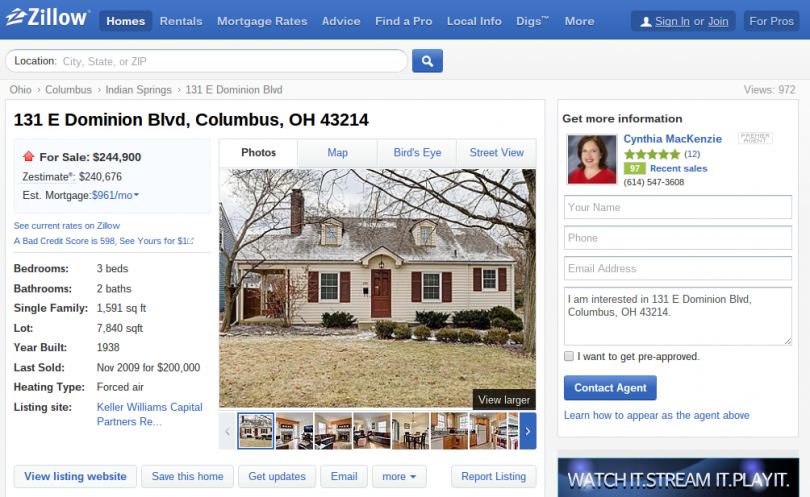The height and width of the screenshot is (497, 810).
Task: Click the magnifying glass search button
Action: pyautogui.click(x=427, y=61)
